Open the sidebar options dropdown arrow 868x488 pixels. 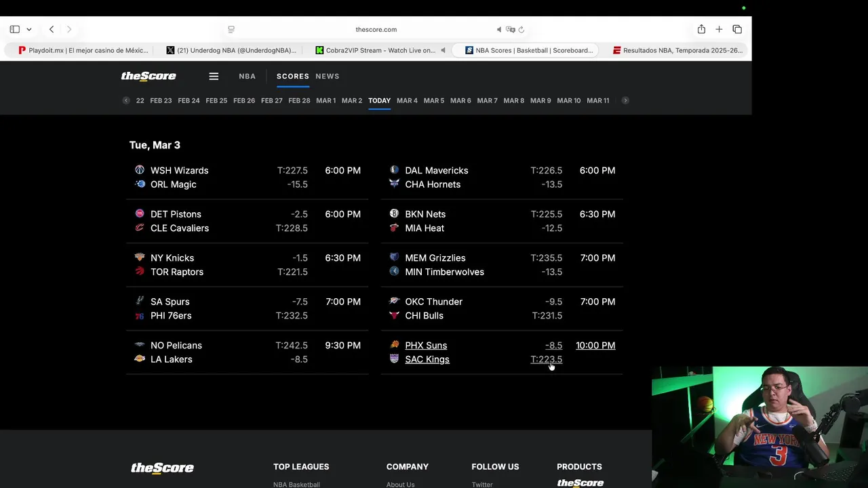[28, 30]
